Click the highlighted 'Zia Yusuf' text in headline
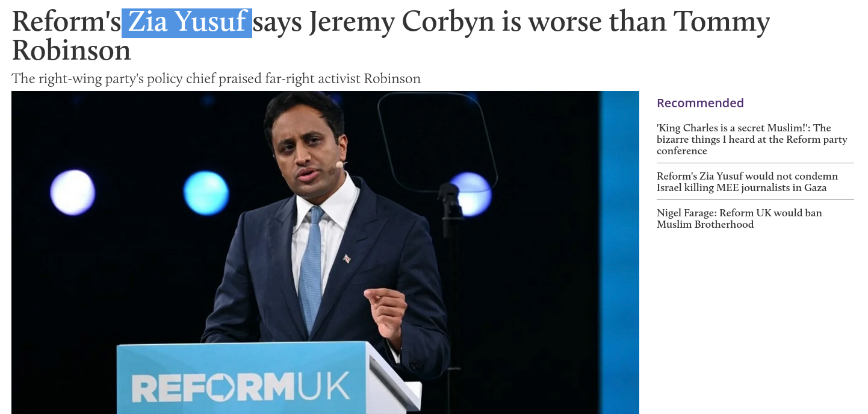This screenshot has width=868, height=414. (x=187, y=22)
